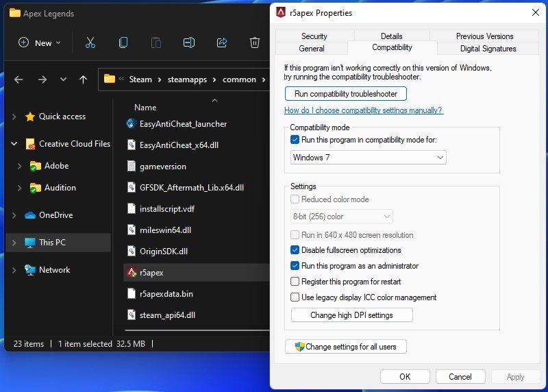Go back with the left arrow in Explorer

(18, 79)
